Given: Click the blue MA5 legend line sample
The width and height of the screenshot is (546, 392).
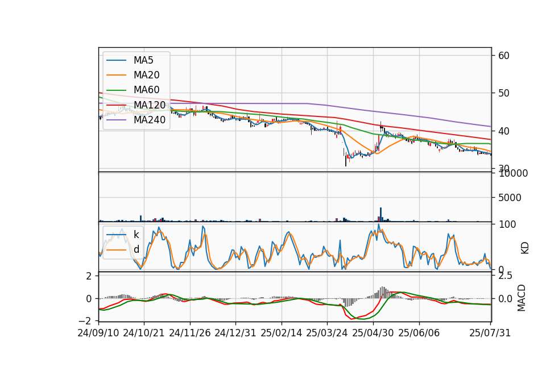Looking at the screenshot, I should click(116, 61).
